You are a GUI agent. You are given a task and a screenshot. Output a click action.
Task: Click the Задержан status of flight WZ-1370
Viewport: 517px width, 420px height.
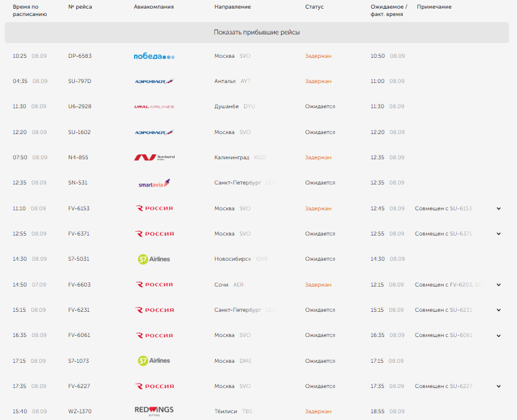(x=318, y=411)
